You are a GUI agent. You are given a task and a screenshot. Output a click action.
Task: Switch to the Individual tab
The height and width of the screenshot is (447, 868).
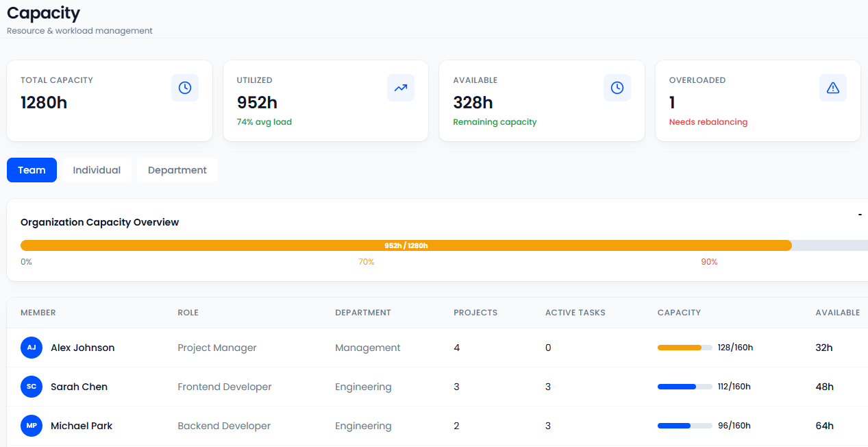[97, 169]
